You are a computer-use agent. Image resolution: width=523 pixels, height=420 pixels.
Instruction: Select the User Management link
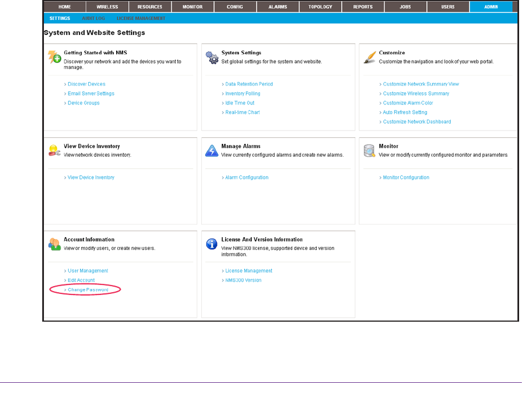coord(88,271)
